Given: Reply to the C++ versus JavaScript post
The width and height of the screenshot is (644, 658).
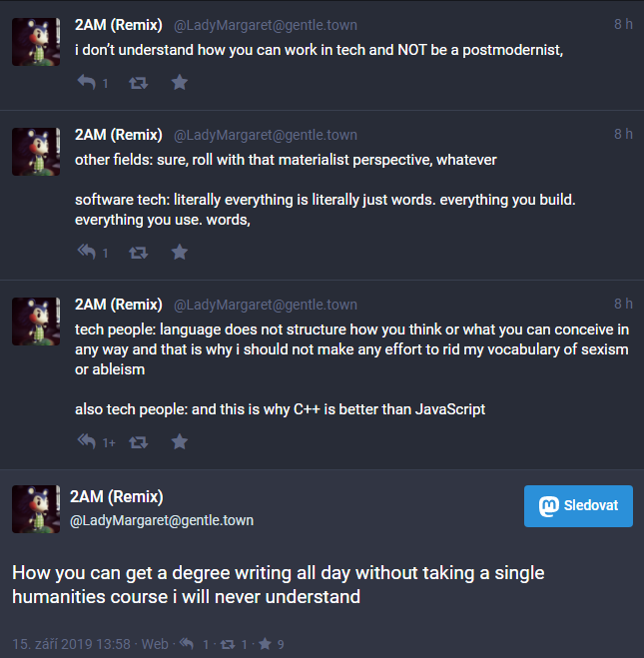Looking at the screenshot, I should 87,441.
